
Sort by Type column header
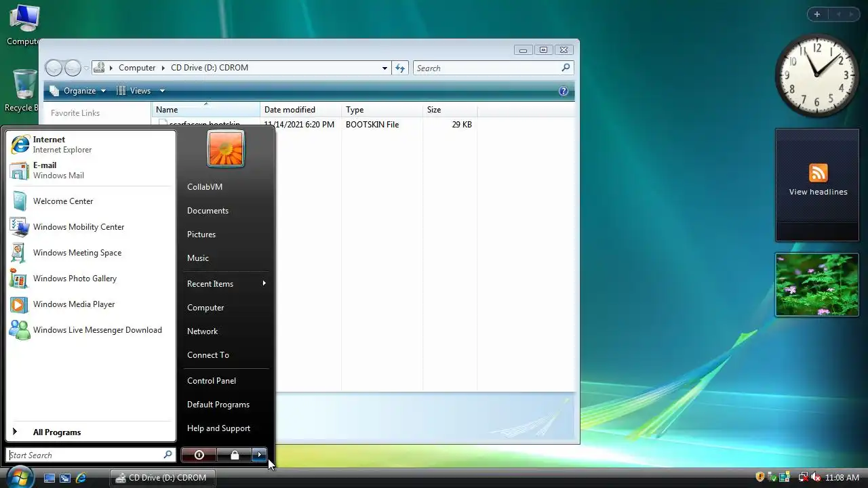pyautogui.click(x=382, y=110)
